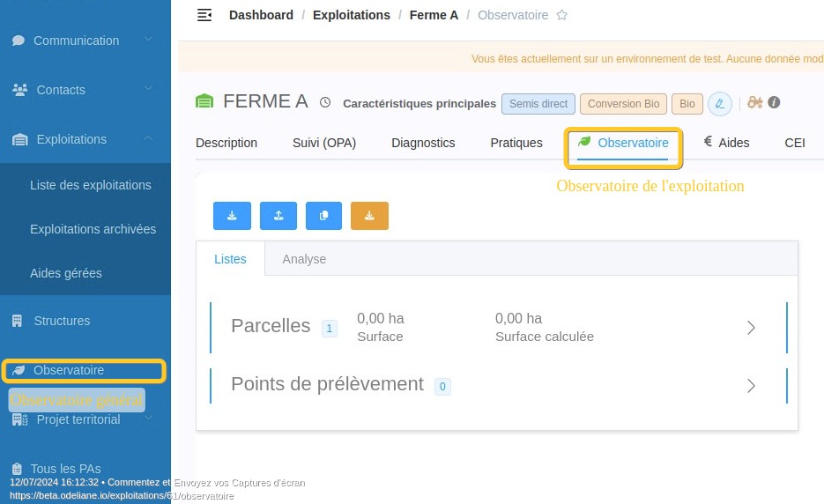Open Communication label in sidebar
This screenshot has width=824, height=504.
[x=76, y=41]
